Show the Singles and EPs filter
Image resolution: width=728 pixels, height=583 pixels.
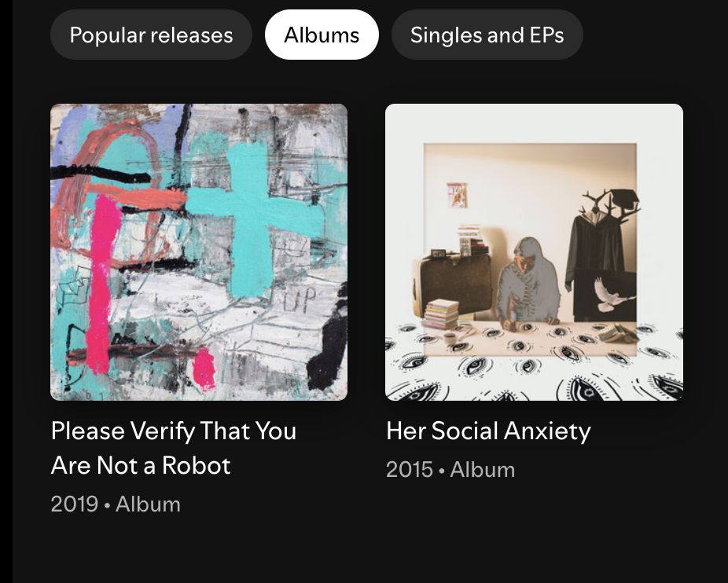(x=487, y=35)
